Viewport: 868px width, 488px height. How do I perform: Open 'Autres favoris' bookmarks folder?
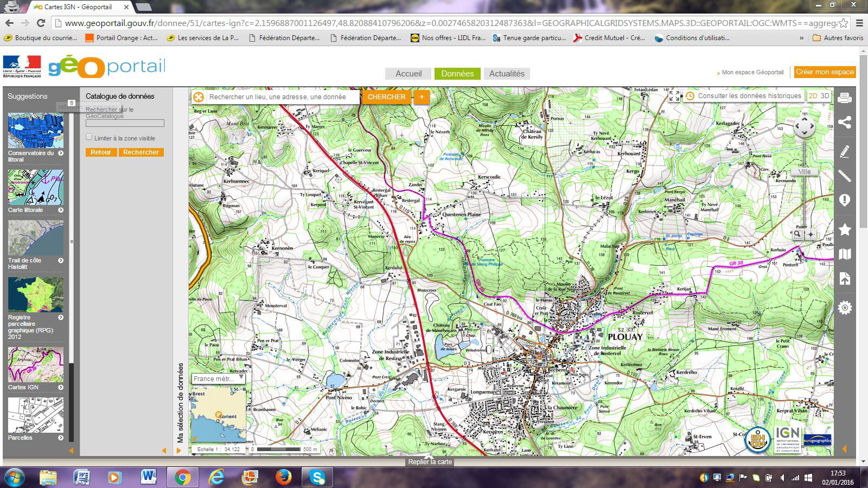[x=838, y=38]
